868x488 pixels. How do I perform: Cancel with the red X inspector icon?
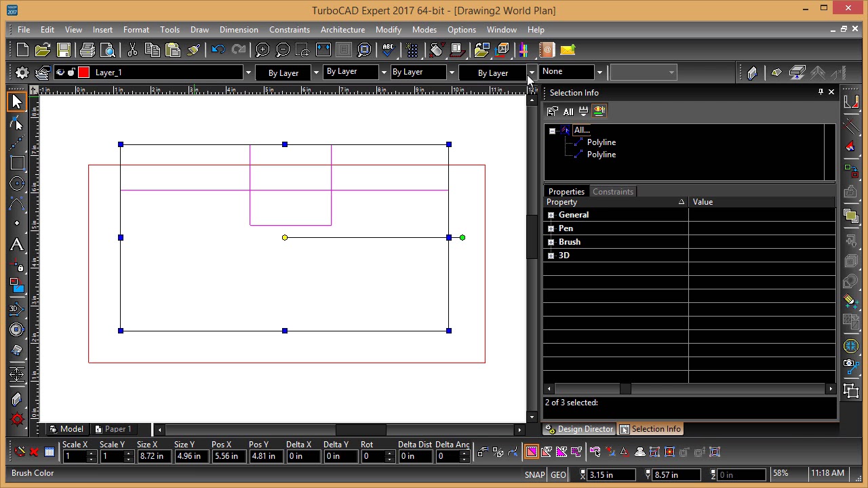click(34, 452)
